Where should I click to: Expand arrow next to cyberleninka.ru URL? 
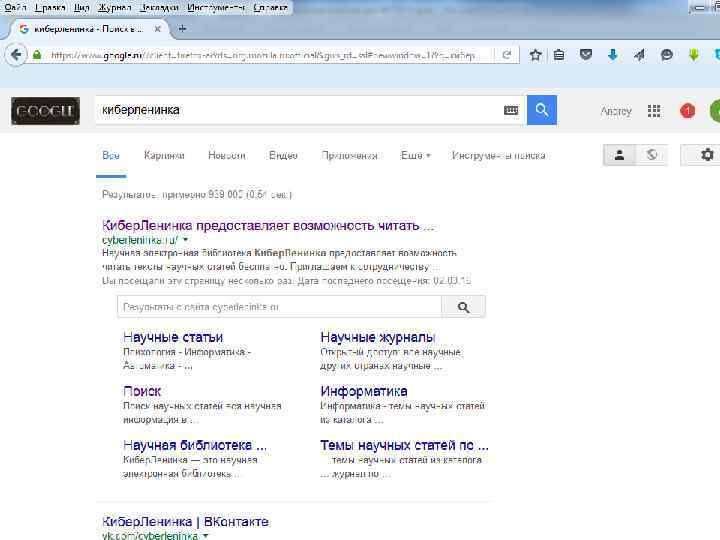click(186, 240)
